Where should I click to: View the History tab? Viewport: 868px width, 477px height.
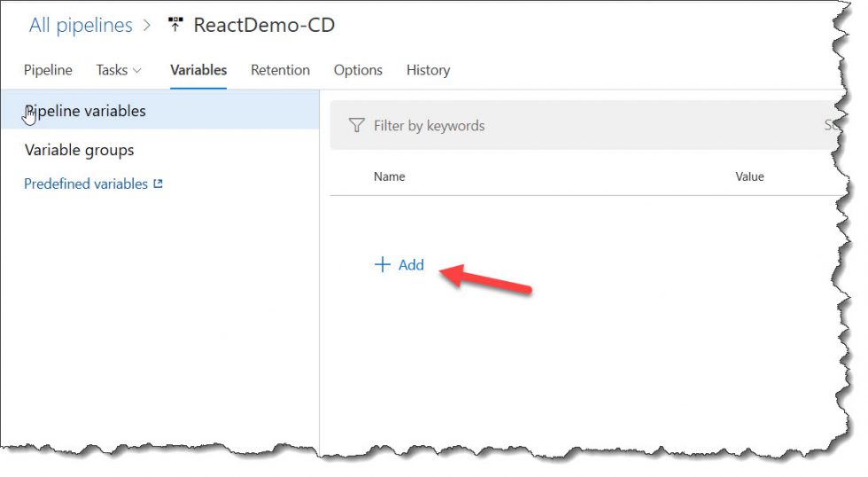pyautogui.click(x=428, y=70)
